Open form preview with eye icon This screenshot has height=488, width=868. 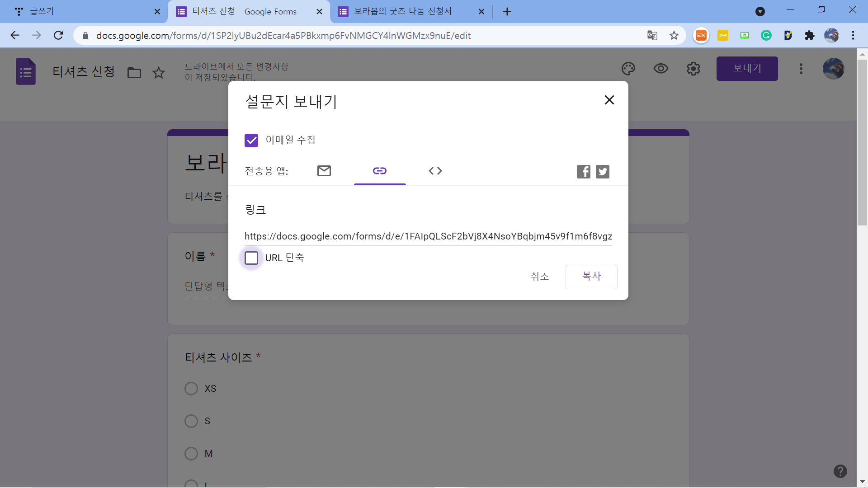pyautogui.click(x=660, y=69)
